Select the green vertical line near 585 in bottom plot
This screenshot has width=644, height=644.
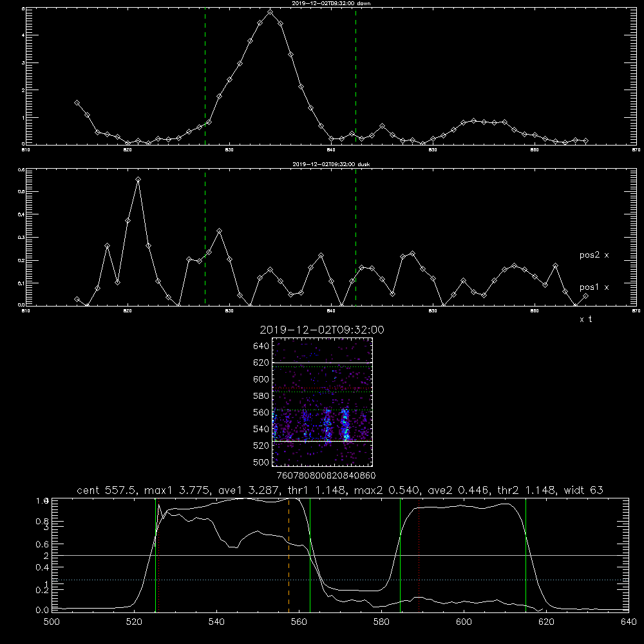[400, 555]
